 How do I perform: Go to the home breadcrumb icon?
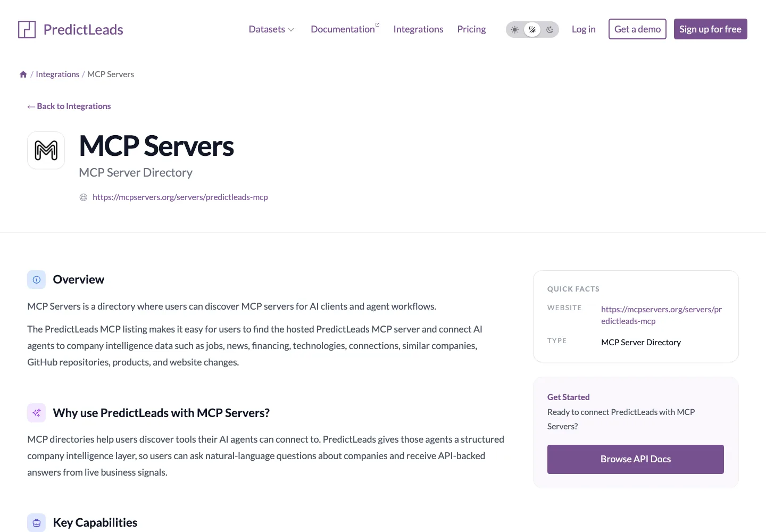click(23, 74)
